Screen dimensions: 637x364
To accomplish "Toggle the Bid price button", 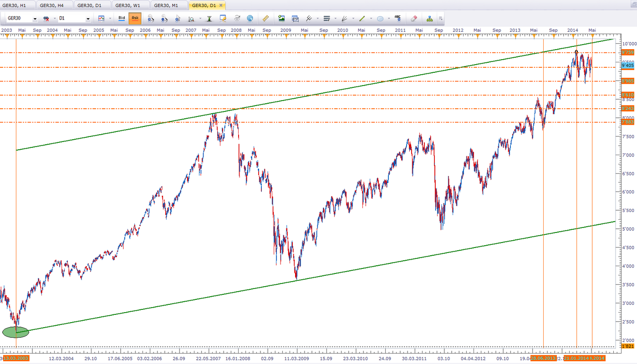I will [x=122, y=19].
